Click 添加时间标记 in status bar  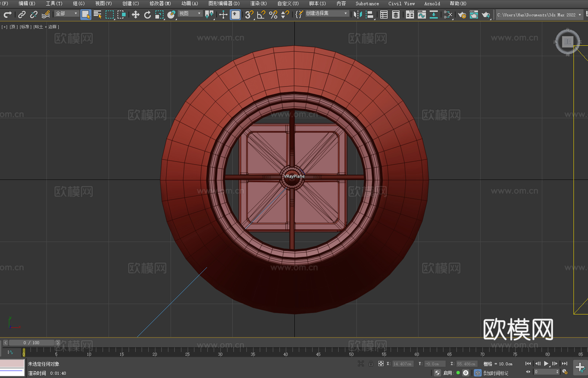(495, 373)
